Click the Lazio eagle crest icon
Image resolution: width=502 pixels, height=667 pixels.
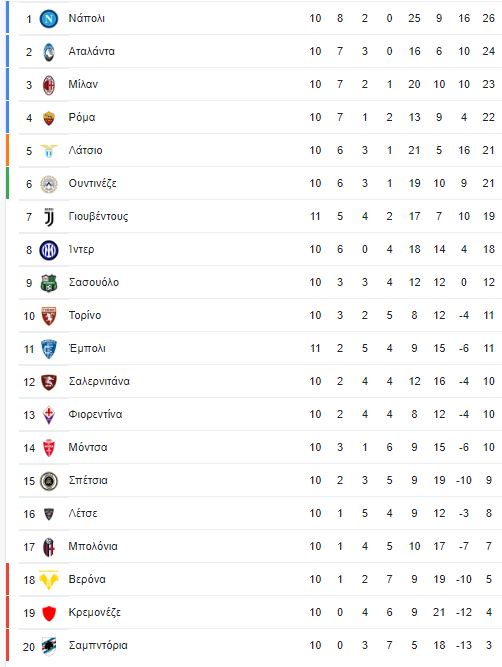49,151
